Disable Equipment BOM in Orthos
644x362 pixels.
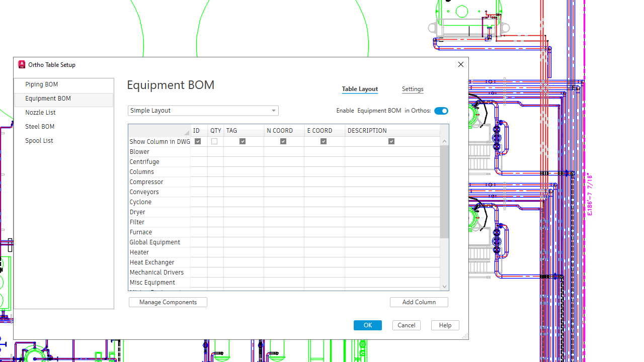click(441, 111)
